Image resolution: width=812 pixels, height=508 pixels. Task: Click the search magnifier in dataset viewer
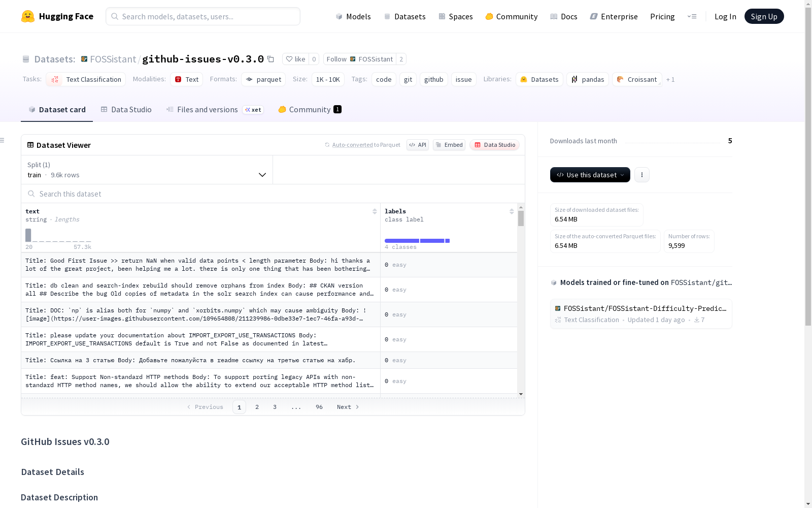(x=31, y=194)
